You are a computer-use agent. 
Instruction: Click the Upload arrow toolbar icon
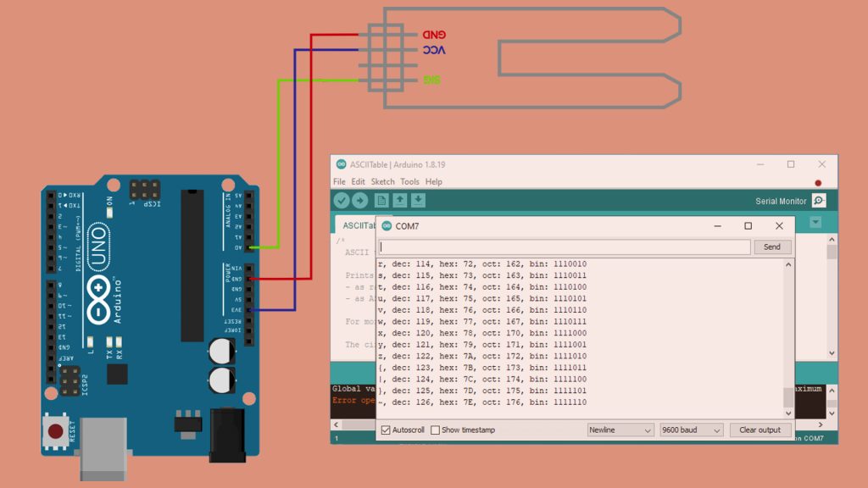click(359, 200)
